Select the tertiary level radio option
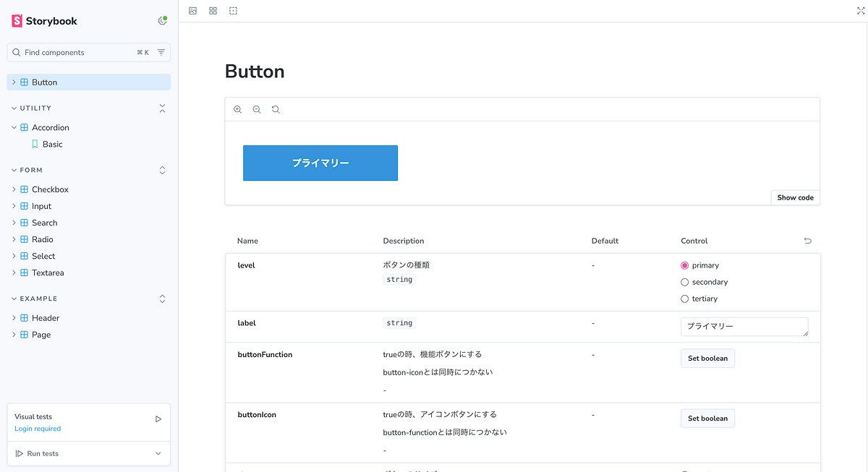 [x=685, y=299]
